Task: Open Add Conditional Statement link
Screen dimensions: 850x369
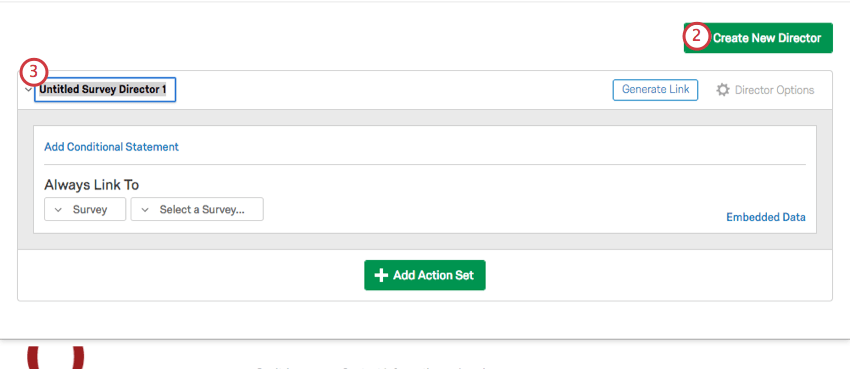Action: 112,147
